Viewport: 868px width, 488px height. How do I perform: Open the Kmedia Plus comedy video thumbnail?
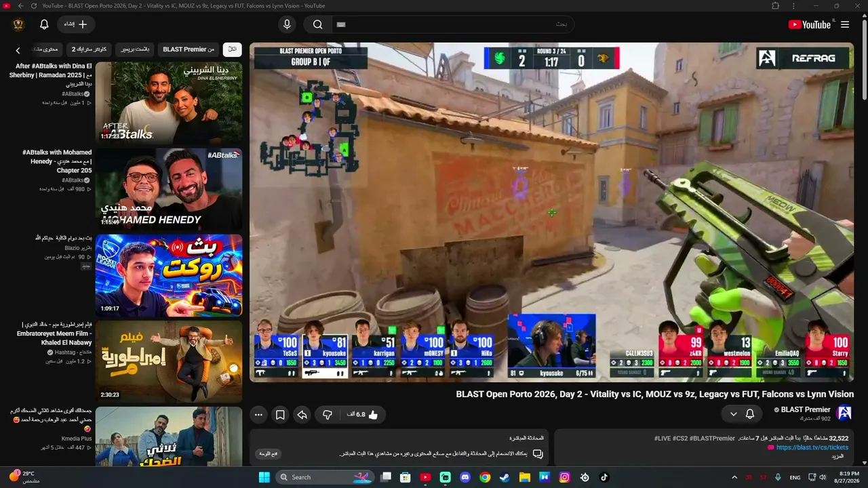pos(169,437)
